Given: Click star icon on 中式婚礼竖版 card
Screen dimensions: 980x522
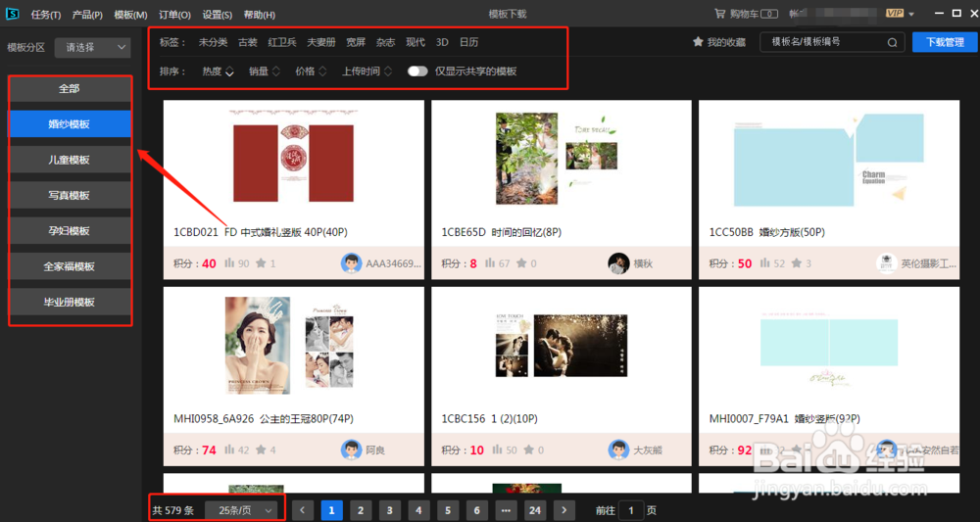Looking at the screenshot, I should point(261,263).
